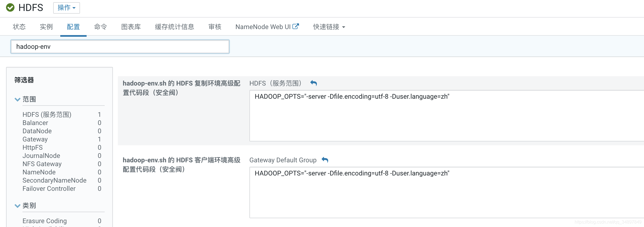Revert the Gateway Default Group value with the undo arrow
This screenshot has width=644, height=227.
click(x=325, y=160)
